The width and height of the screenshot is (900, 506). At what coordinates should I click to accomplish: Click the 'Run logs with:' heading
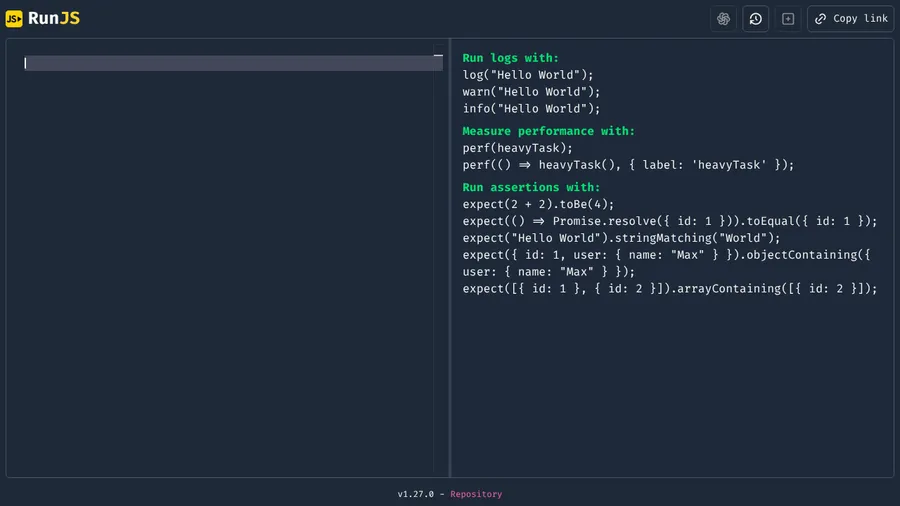[510, 58]
